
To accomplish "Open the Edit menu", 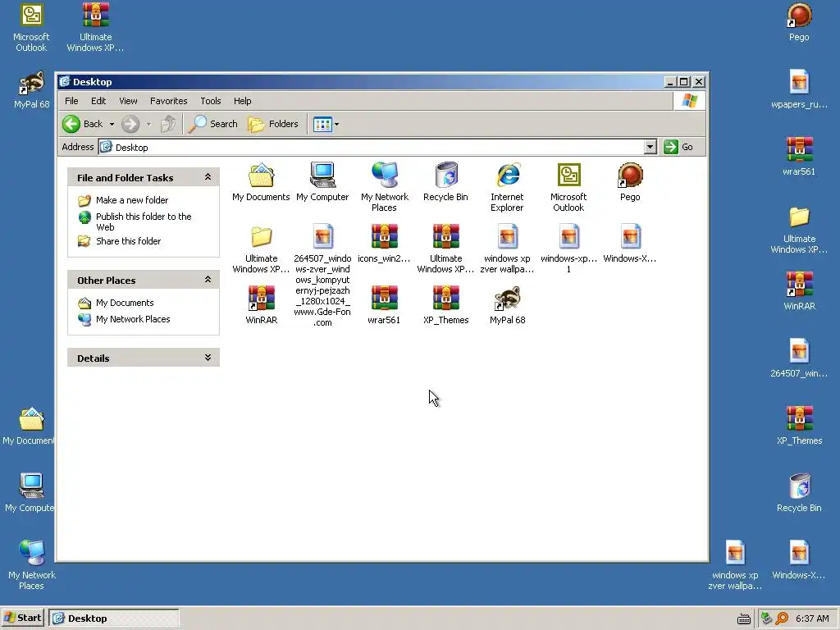I will pos(98,101).
